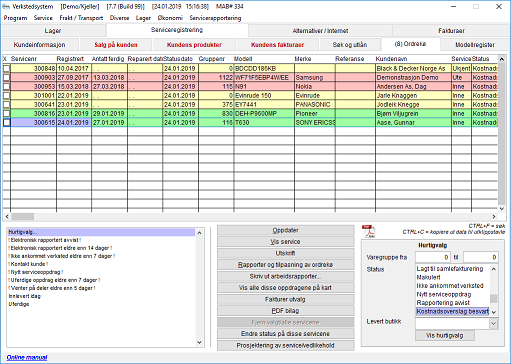Viewport: 511px width, 364px height.
Task: Click the Fakturer utvalg button
Action: click(285, 299)
